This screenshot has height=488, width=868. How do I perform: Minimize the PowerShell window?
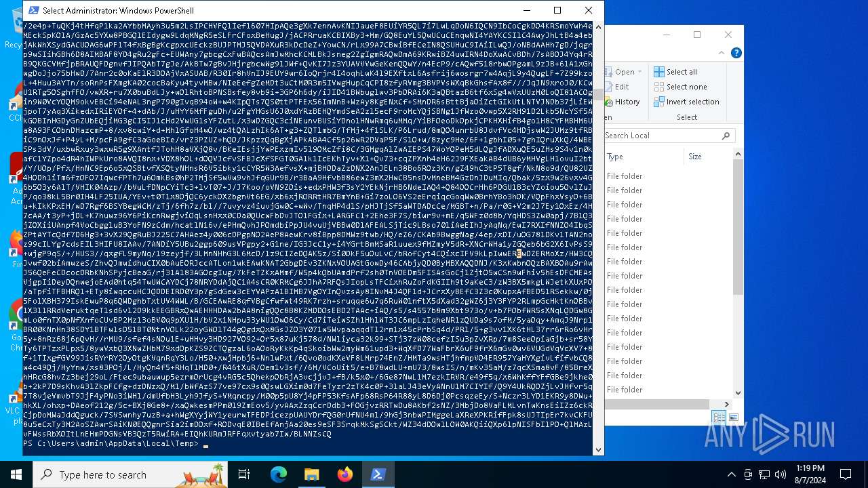[x=526, y=10]
